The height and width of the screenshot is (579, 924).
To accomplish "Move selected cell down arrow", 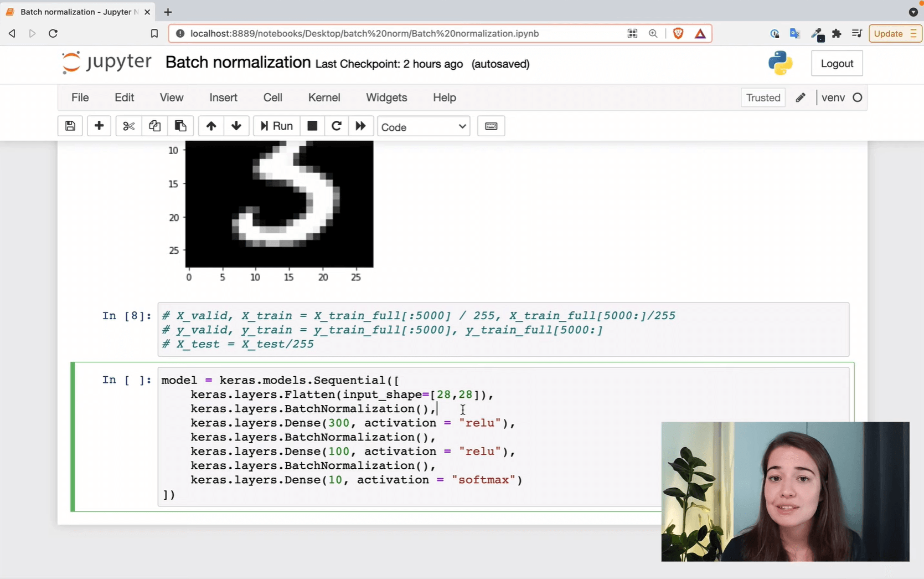I will click(x=236, y=126).
